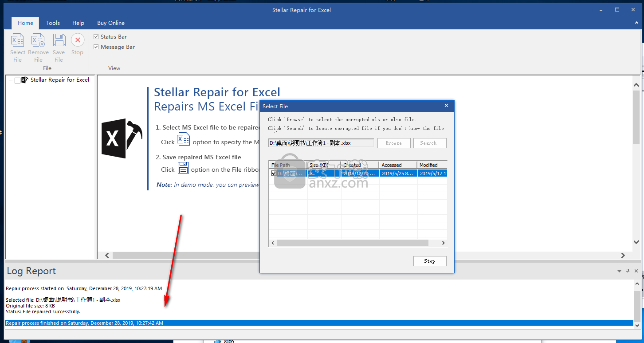Click the Log Report scroll up arrow

tap(637, 284)
